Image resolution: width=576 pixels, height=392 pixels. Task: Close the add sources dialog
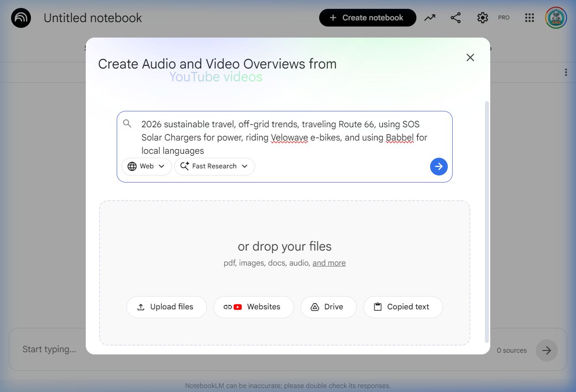pyautogui.click(x=470, y=57)
